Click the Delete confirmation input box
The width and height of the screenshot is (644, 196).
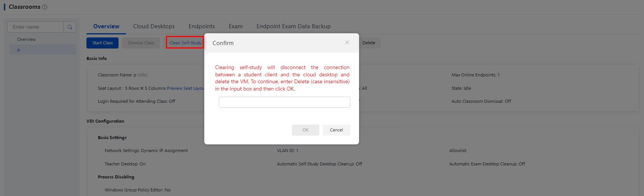coord(285,102)
